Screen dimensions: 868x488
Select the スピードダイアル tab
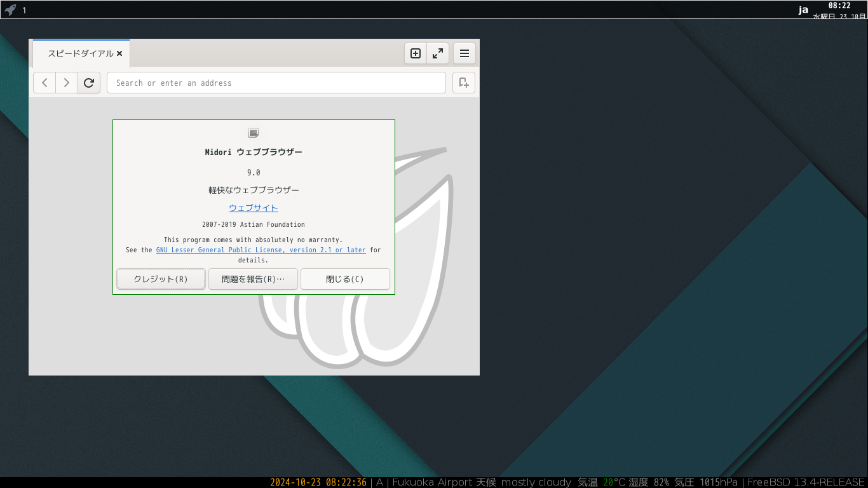point(81,54)
